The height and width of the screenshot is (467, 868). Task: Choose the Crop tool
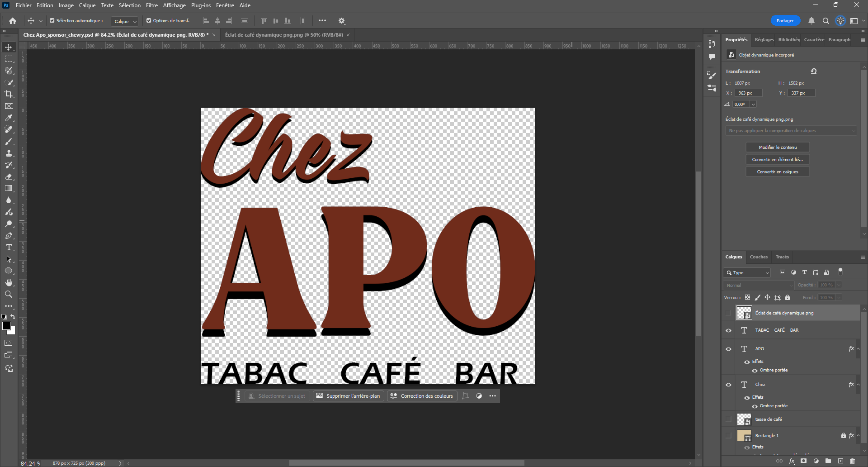click(x=9, y=94)
